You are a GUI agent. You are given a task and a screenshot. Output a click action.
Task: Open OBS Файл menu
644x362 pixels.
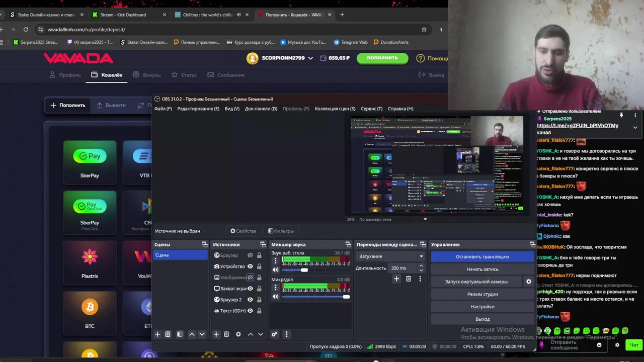(x=163, y=109)
